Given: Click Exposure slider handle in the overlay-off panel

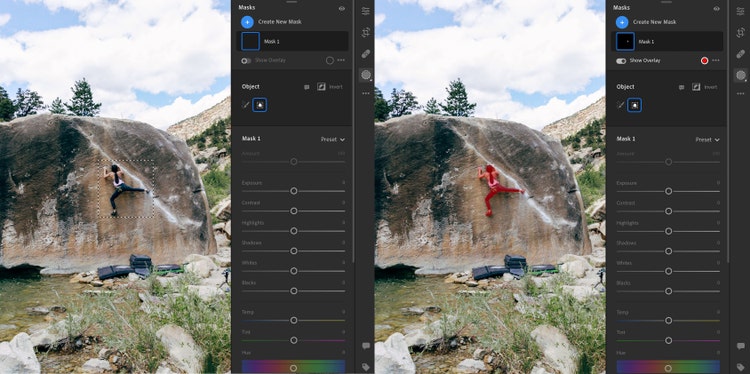Looking at the screenshot, I should click(x=294, y=191).
